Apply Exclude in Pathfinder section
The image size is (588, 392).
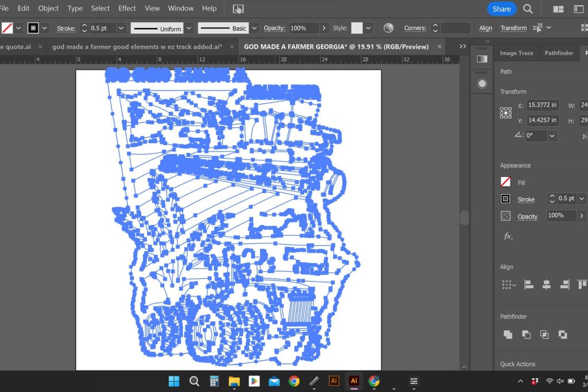(563, 334)
